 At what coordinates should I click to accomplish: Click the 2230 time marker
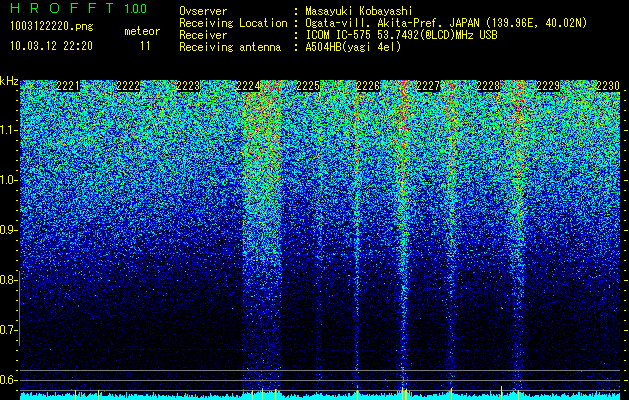point(608,86)
